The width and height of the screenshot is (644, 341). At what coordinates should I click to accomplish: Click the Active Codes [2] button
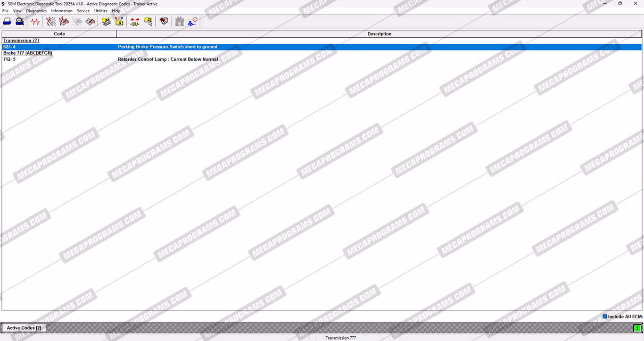(24, 328)
